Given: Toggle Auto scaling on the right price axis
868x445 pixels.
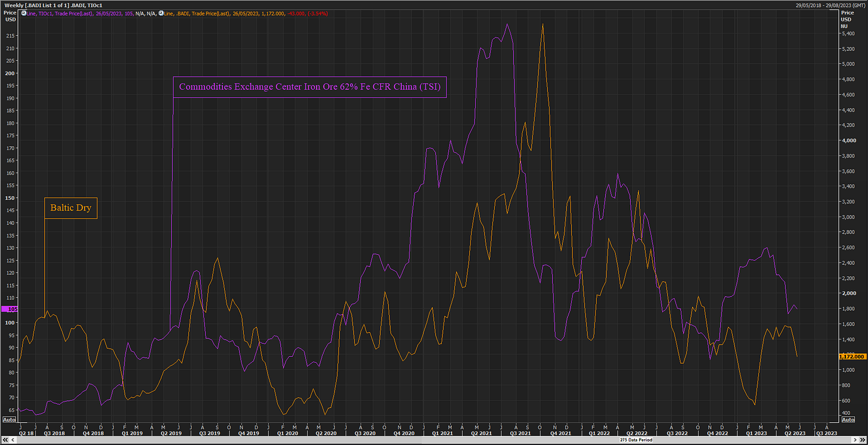Looking at the screenshot, I should [x=848, y=420].
